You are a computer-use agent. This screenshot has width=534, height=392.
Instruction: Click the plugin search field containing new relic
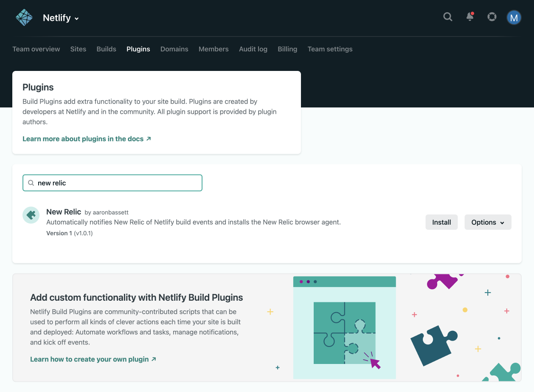click(x=112, y=183)
